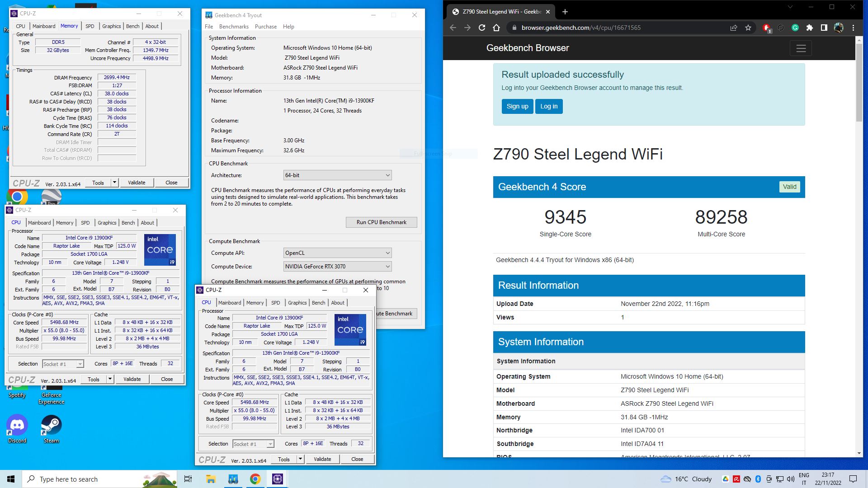Image resolution: width=868 pixels, height=488 pixels.
Task: Toggle Chrome side panel icon
Action: coord(824,28)
